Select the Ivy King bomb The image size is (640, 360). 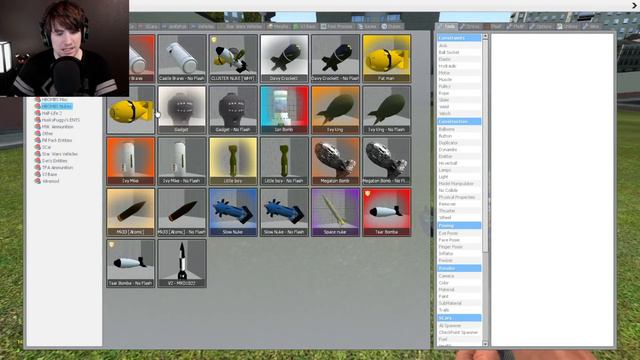(336, 109)
